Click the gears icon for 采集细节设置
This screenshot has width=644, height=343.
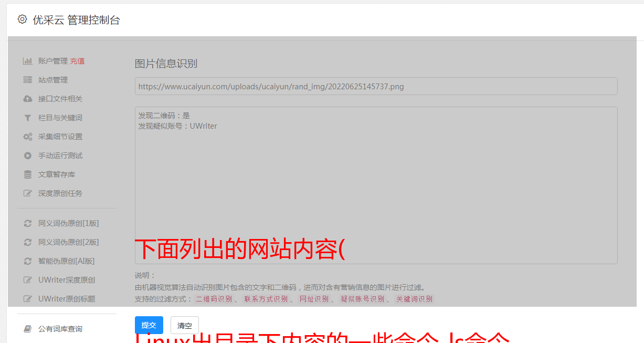(x=28, y=137)
